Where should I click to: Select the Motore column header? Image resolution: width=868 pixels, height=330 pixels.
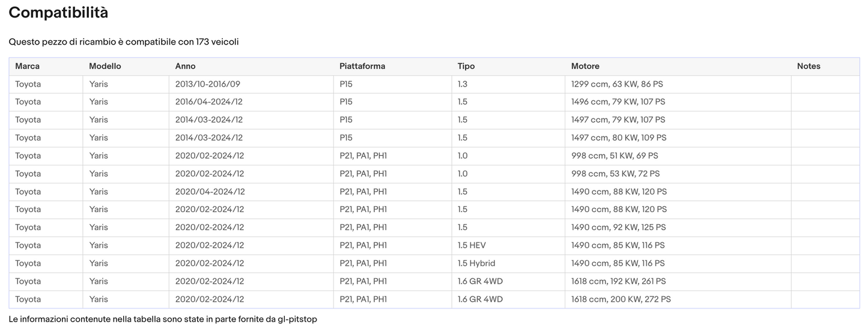(585, 66)
